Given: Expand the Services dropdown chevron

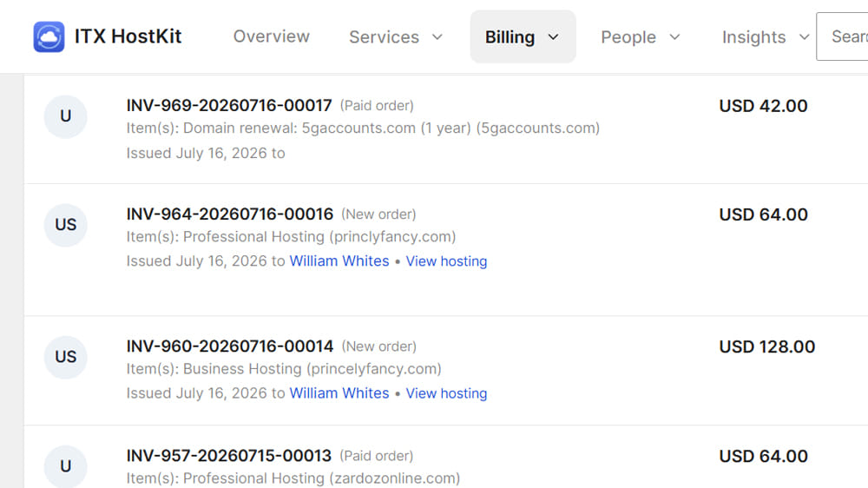Looking at the screenshot, I should 437,37.
